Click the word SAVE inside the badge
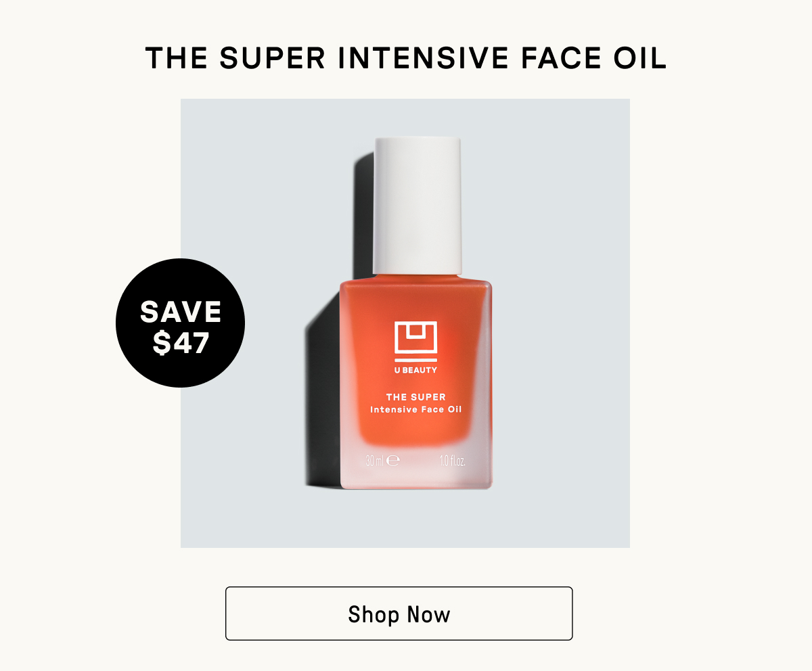Screen dimensions: 812x671 click(x=181, y=312)
